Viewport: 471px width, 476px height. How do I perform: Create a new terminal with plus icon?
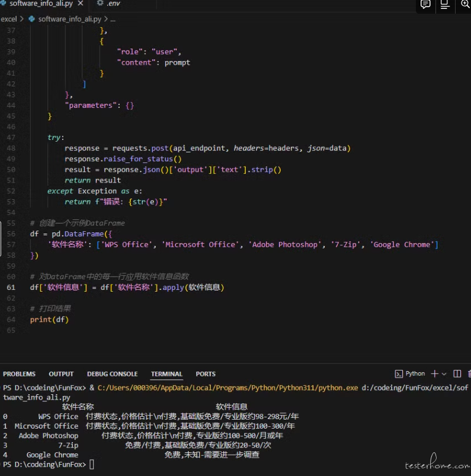point(435,373)
